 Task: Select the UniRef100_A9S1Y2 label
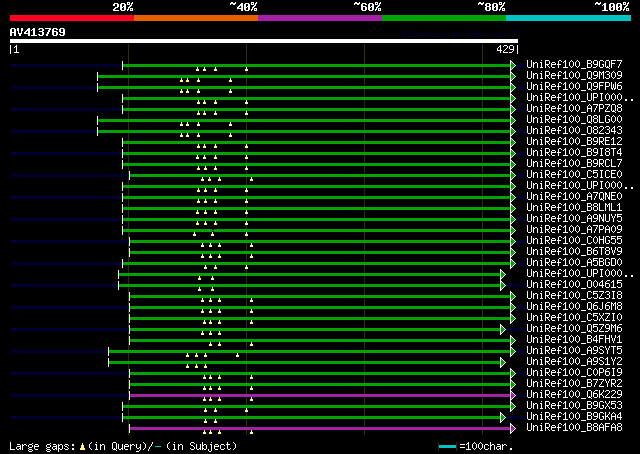coord(574,362)
